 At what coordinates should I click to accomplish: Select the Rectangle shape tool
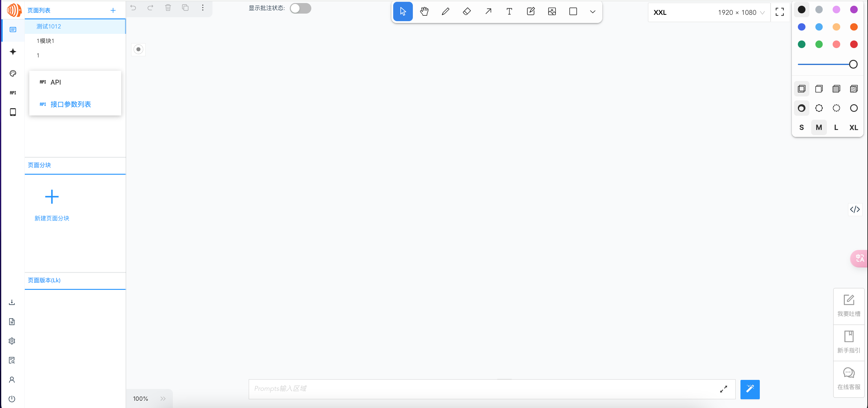coord(573,11)
